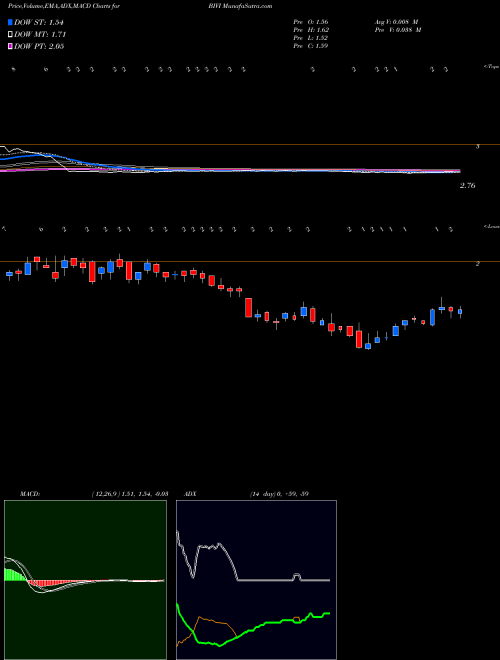Screen dimensions: 500x660
Task: Click the BIVI MunafaSutra.com title text
Action: pyautogui.click(x=240, y=6)
